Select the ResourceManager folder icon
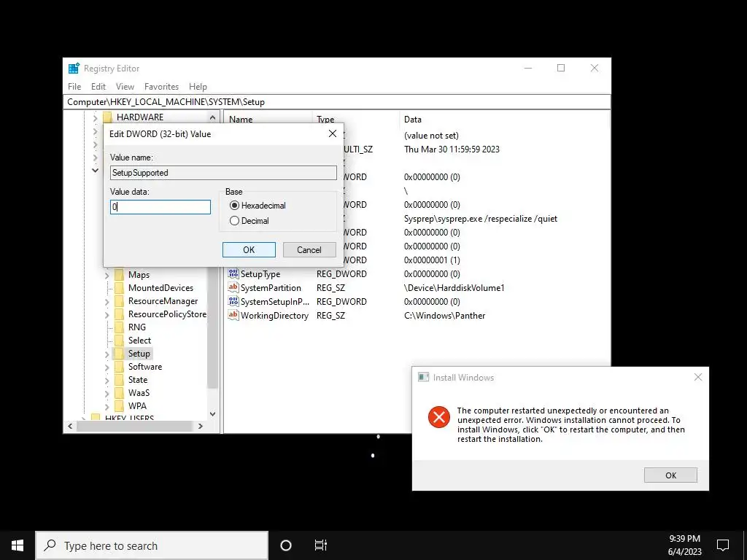Screen dimensions: 747x560 (119, 301)
